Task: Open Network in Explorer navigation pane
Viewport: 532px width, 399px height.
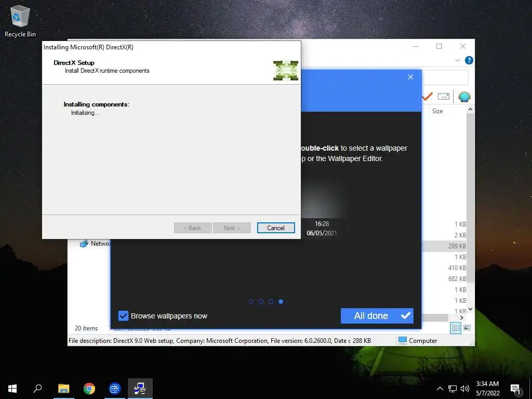Action: [x=95, y=244]
